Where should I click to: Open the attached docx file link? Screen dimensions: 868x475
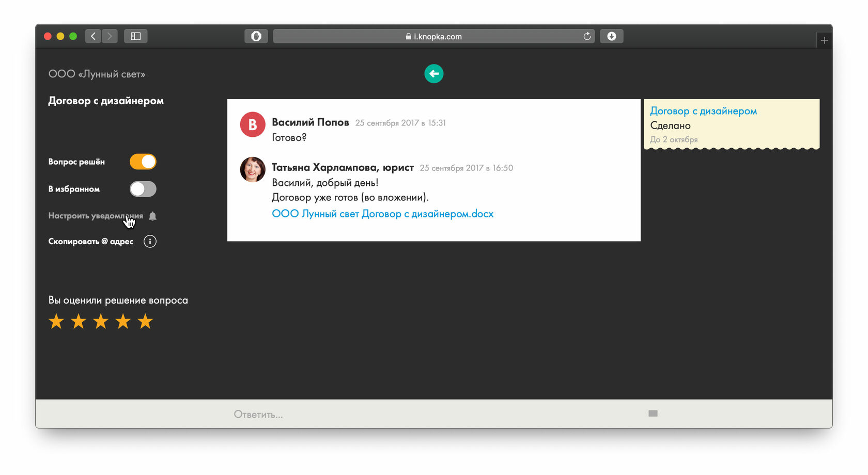tap(383, 214)
